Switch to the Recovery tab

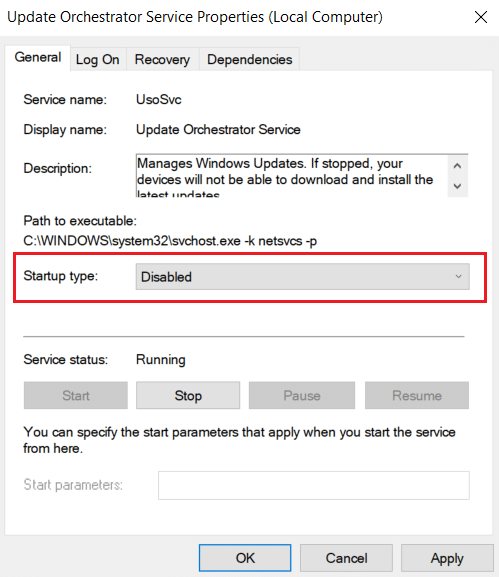tap(162, 59)
